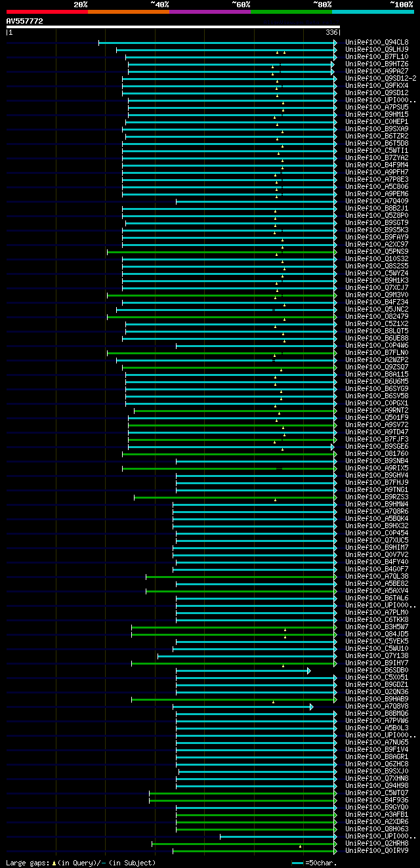Select the UniRef100_B8B2J1 label
Screen dimensions: 420x868
377,209
